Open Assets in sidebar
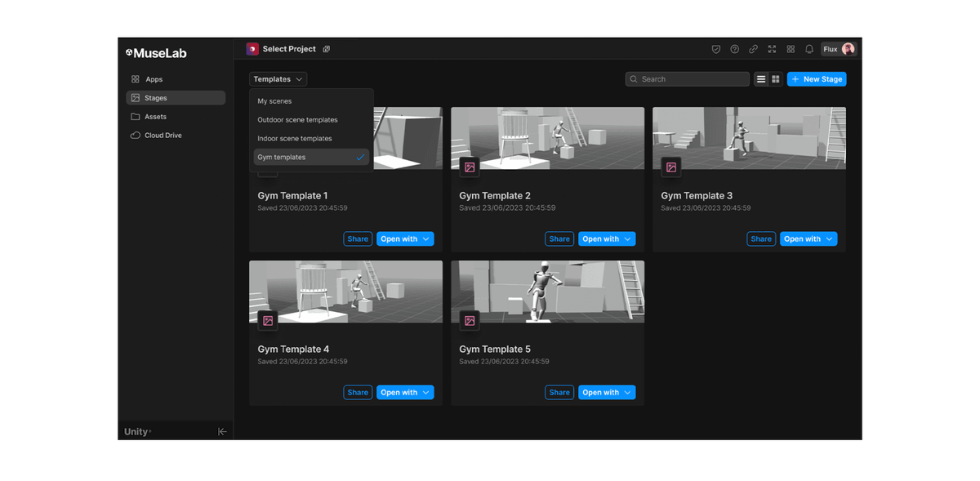The image size is (980, 481). click(176, 117)
